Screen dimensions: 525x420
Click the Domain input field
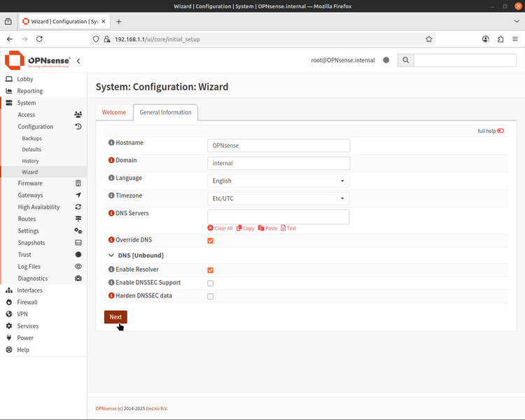[279, 163]
